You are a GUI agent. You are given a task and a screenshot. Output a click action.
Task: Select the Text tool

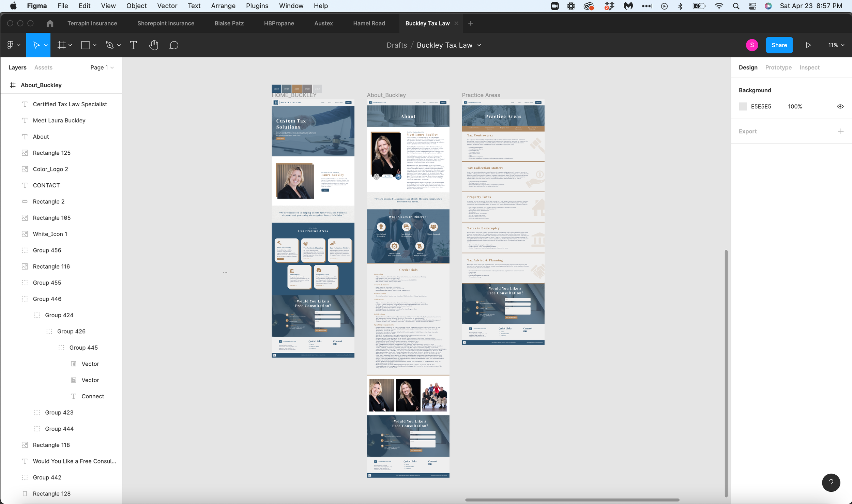pyautogui.click(x=133, y=45)
